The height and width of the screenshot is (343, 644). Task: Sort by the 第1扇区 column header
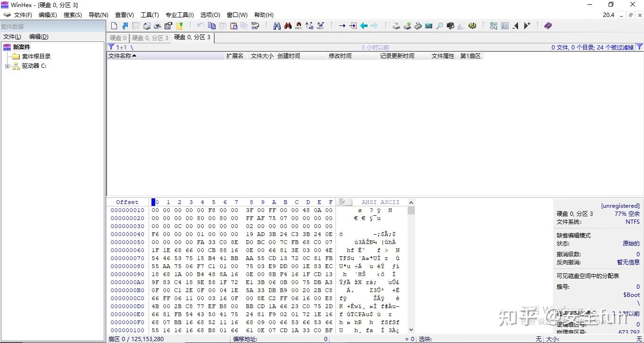470,56
